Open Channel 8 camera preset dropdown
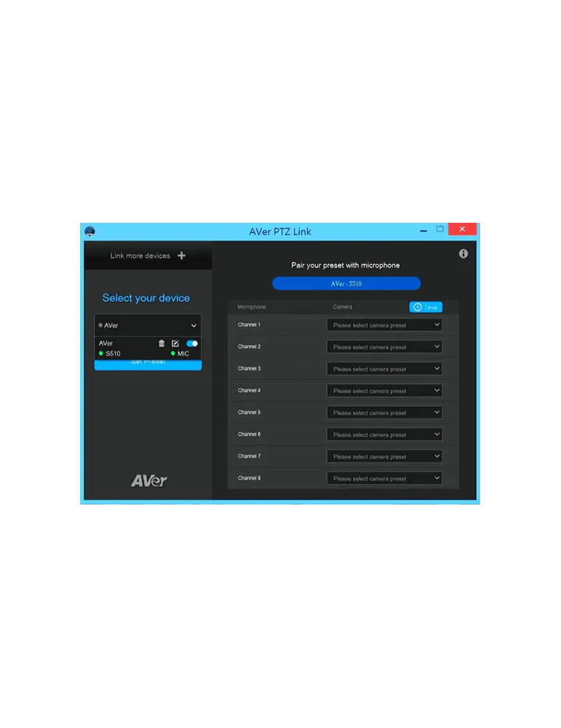This screenshot has width=561, height=728. point(384,478)
